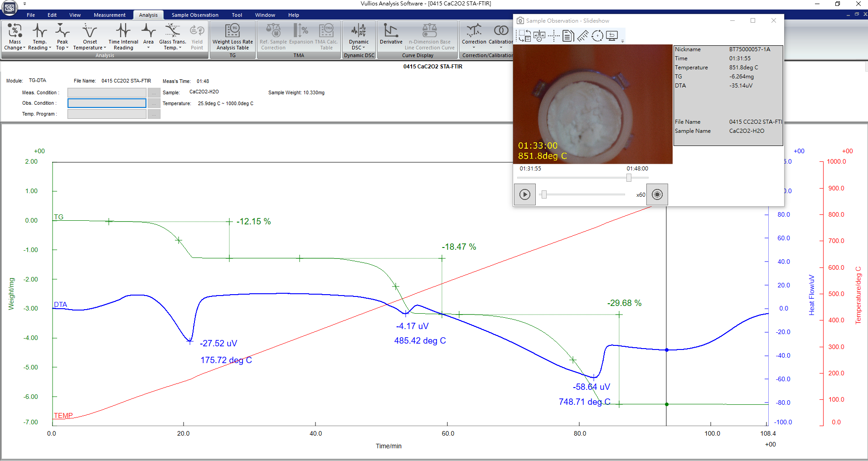
Task: Open the Peak Top dropdown menu
Action: point(63,48)
